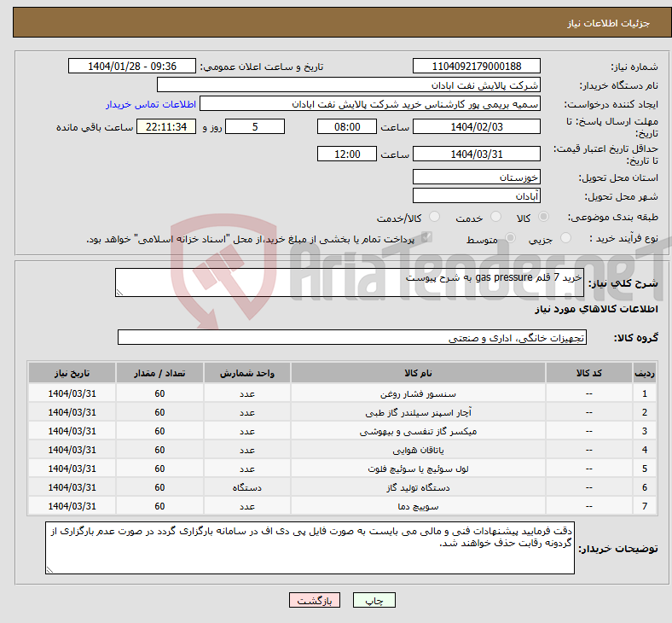Click the بازگشت (back) button
This screenshot has width=672, height=623.
(315, 600)
